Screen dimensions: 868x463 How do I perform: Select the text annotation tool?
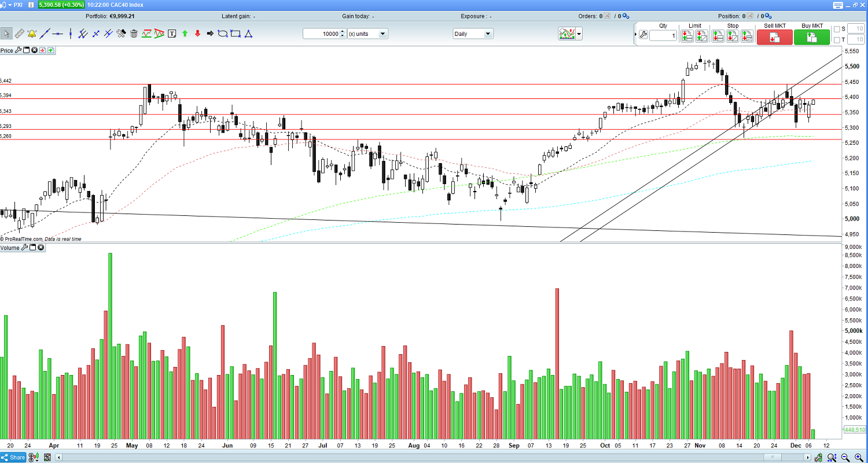[x=172, y=34]
